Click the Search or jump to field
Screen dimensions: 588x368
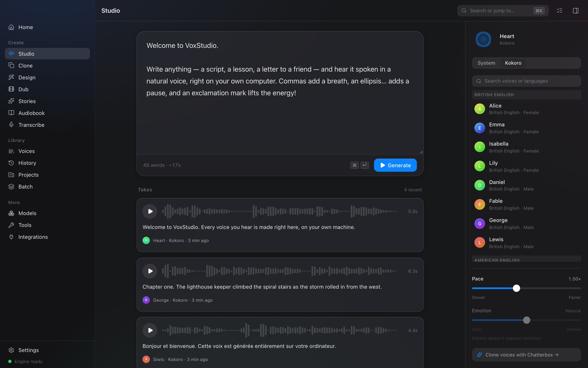pyautogui.click(x=503, y=11)
